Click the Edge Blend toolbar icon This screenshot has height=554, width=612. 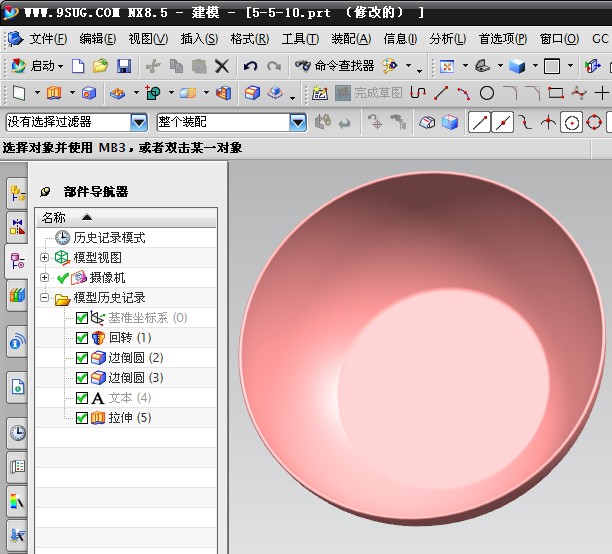pos(253,93)
